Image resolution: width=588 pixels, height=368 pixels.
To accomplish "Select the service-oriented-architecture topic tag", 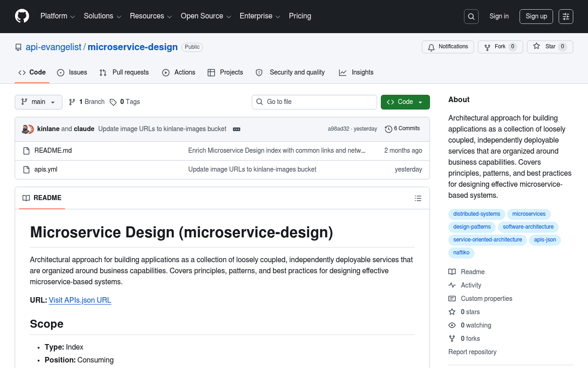I will click(487, 240).
